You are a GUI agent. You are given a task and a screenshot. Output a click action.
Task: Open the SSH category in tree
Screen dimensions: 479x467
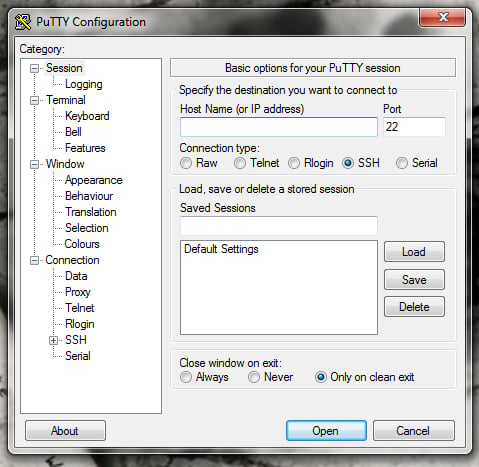click(x=76, y=340)
